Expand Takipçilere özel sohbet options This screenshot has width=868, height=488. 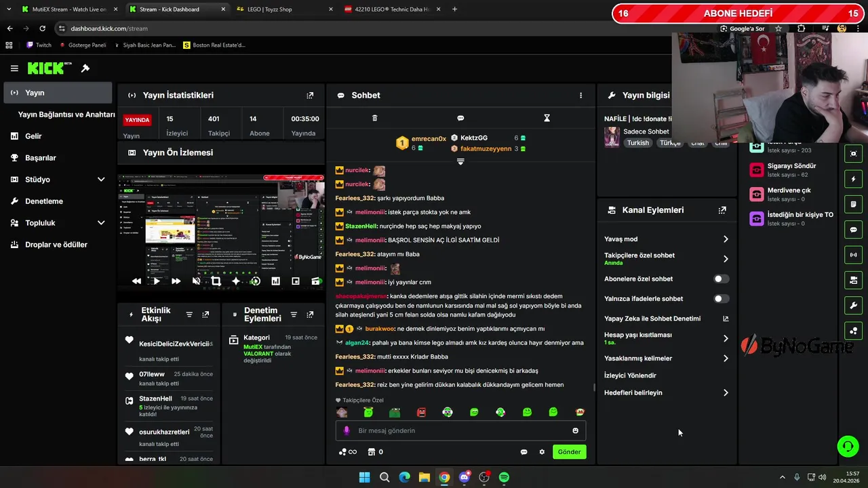(726, 259)
